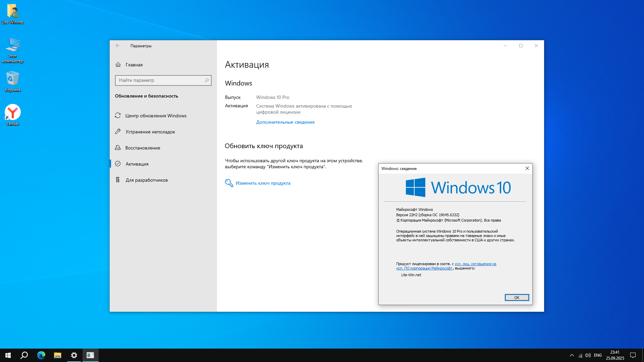Click the search magnifier in Найти параметр
The height and width of the screenshot is (362, 644).
point(207,80)
